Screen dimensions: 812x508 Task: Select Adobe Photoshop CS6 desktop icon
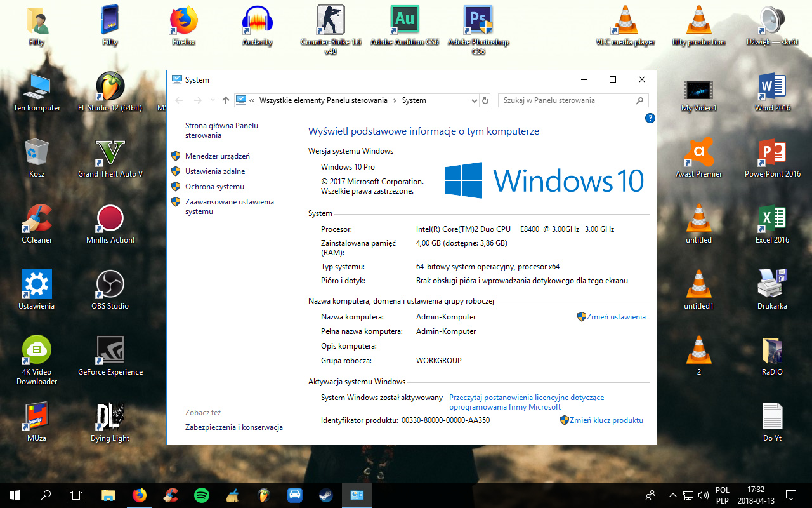coord(478,30)
